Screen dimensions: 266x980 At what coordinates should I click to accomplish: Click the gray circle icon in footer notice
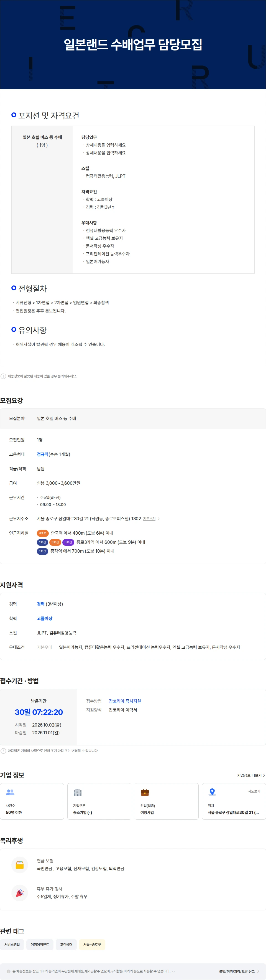(x=8, y=971)
